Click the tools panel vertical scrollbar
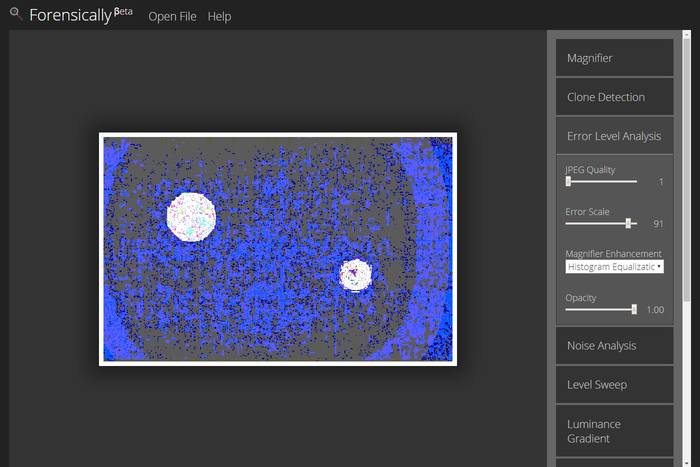 pos(687,170)
